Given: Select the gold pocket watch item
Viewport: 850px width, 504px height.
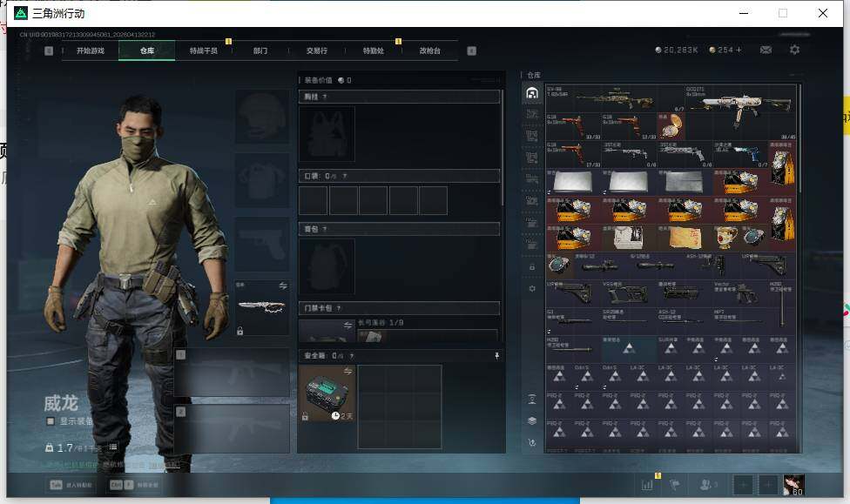Looking at the screenshot, I should 671,126.
